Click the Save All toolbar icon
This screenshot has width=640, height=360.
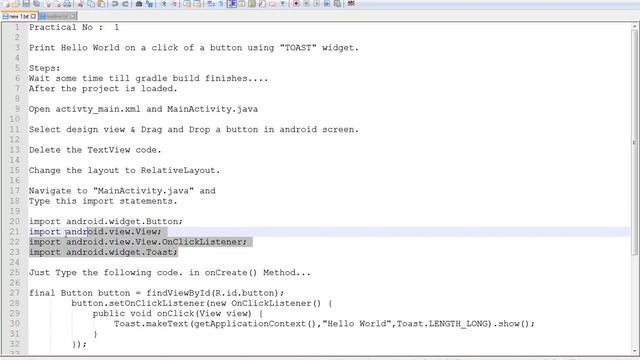pyautogui.click(x=36, y=4)
